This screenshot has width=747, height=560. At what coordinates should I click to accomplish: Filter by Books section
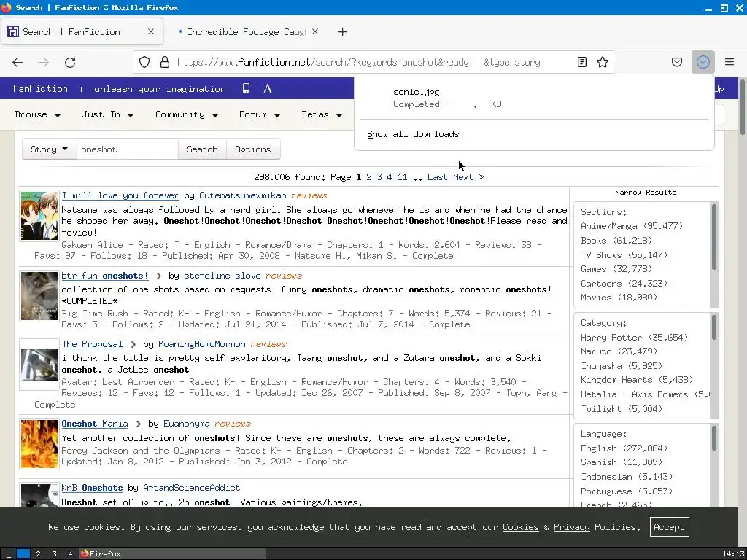pyautogui.click(x=616, y=241)
